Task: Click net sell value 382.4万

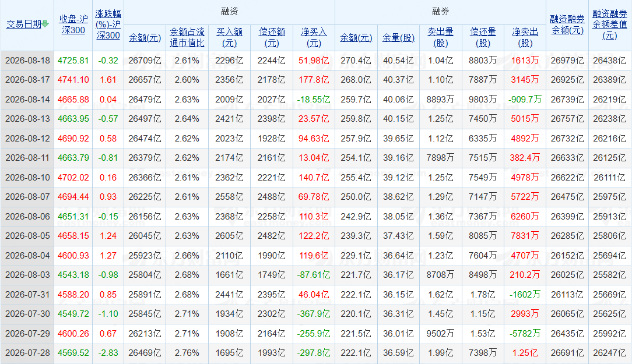Action: pyautogui.click(x=525, y=158)
